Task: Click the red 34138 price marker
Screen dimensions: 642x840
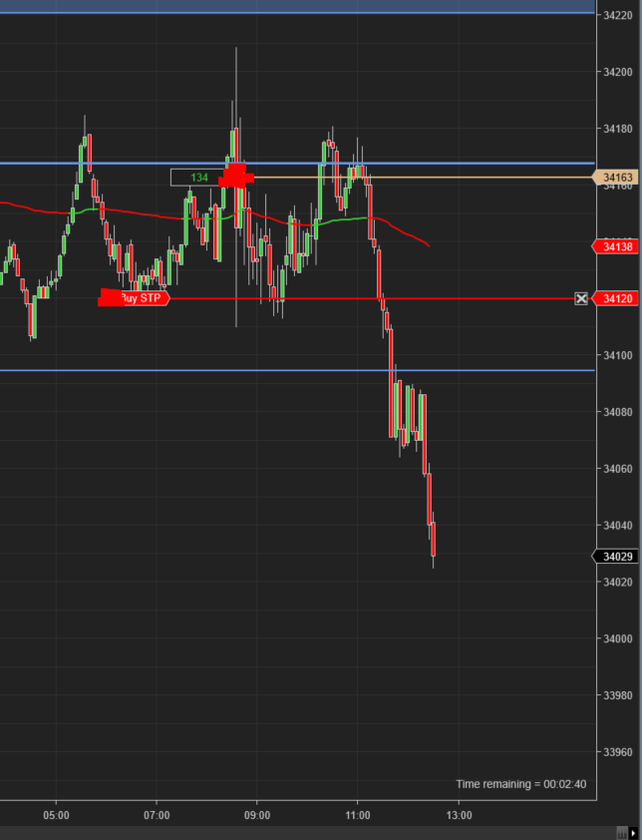Action: pyautogui.click(x=616, y=245)
